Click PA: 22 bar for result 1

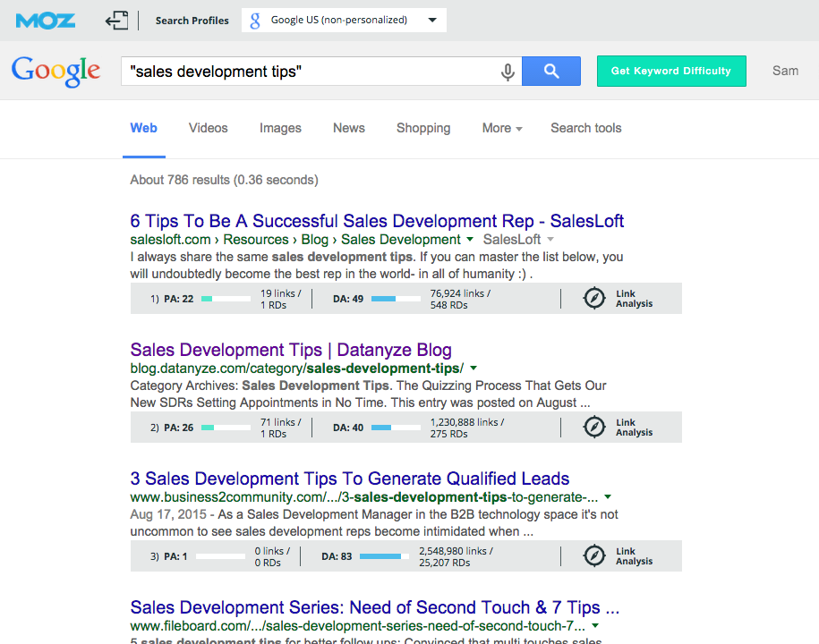tap(226, 299)
